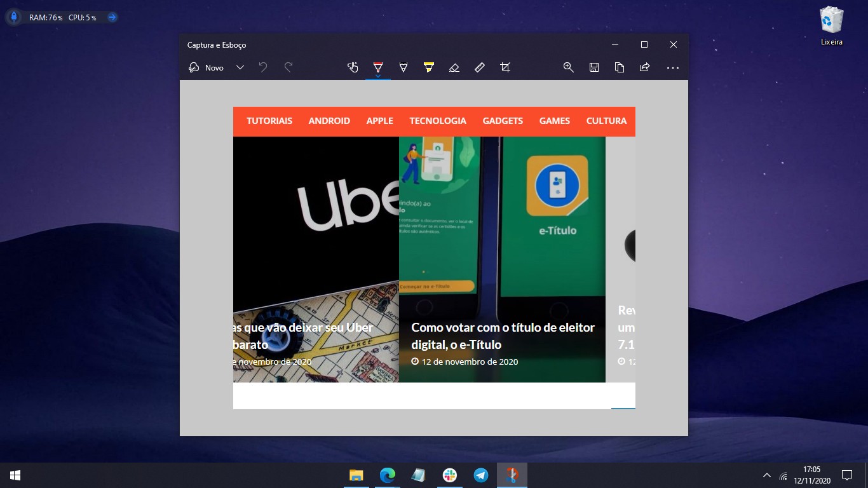Open the notepad-like app in the taskbar
Screen dimensions: 868x488
point(418,475)
